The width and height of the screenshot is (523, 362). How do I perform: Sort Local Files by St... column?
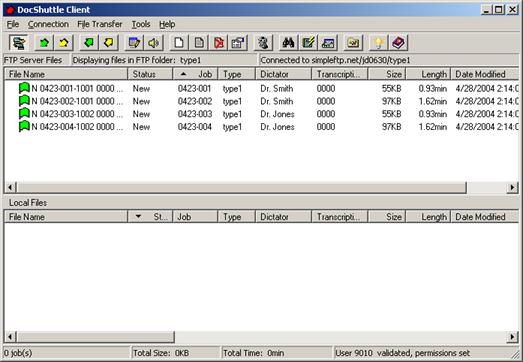(x=150, y=217)
